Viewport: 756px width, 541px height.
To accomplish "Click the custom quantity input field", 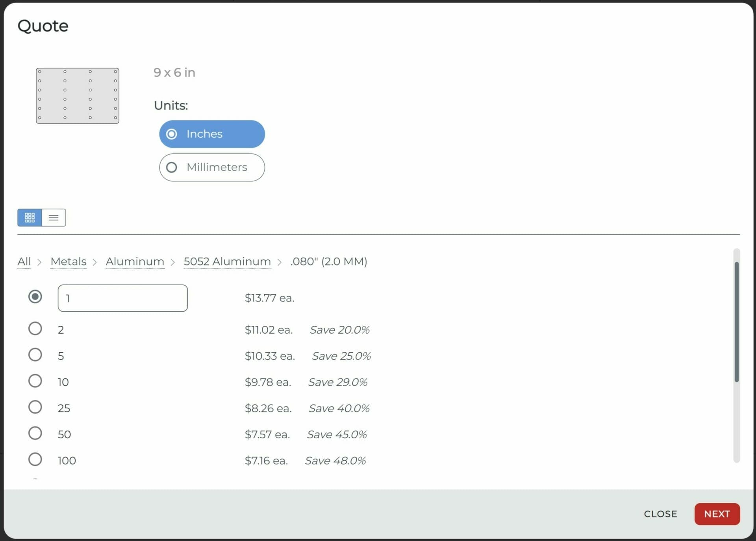I will (x=122, y=298).
